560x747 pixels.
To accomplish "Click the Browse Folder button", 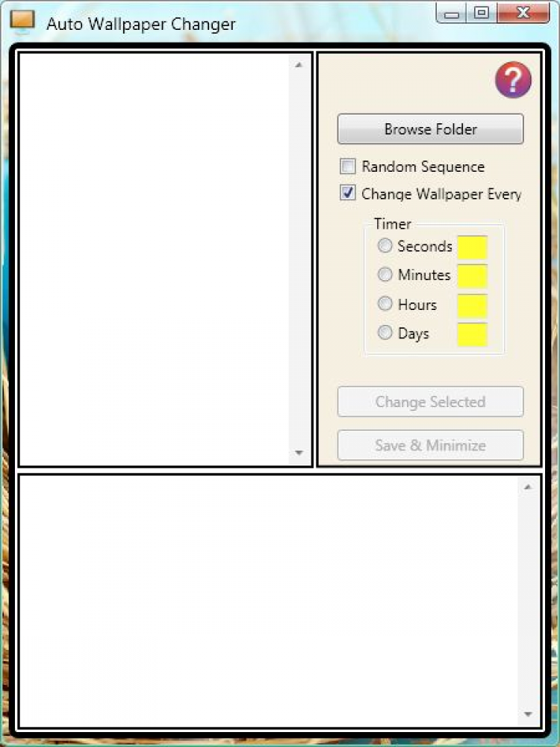I will coord(431,128).
